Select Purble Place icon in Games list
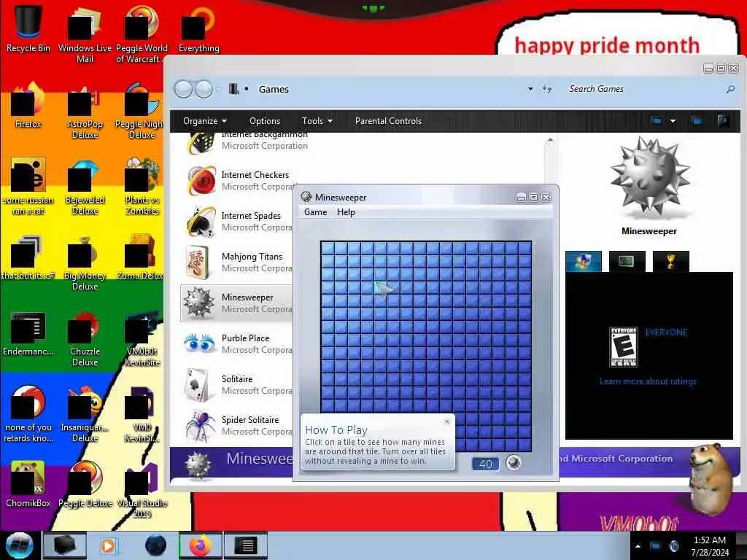This screenshot has width=747, height=560. 198,343
